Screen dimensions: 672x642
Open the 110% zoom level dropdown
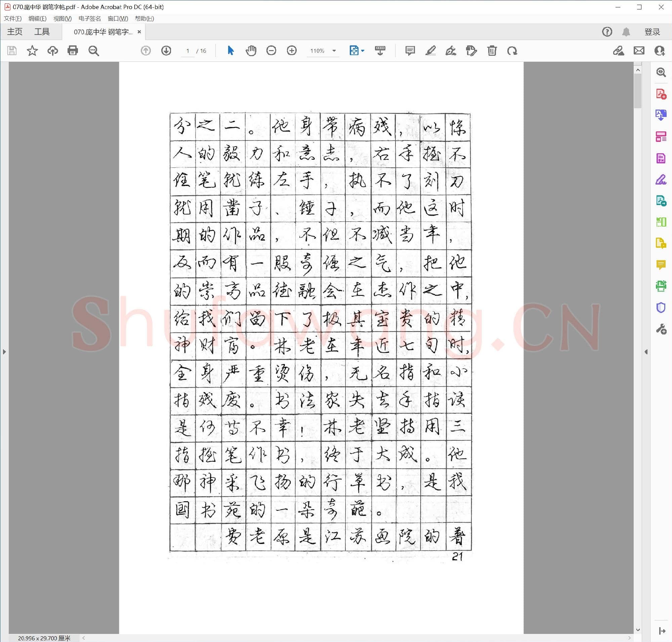[322, 51]
